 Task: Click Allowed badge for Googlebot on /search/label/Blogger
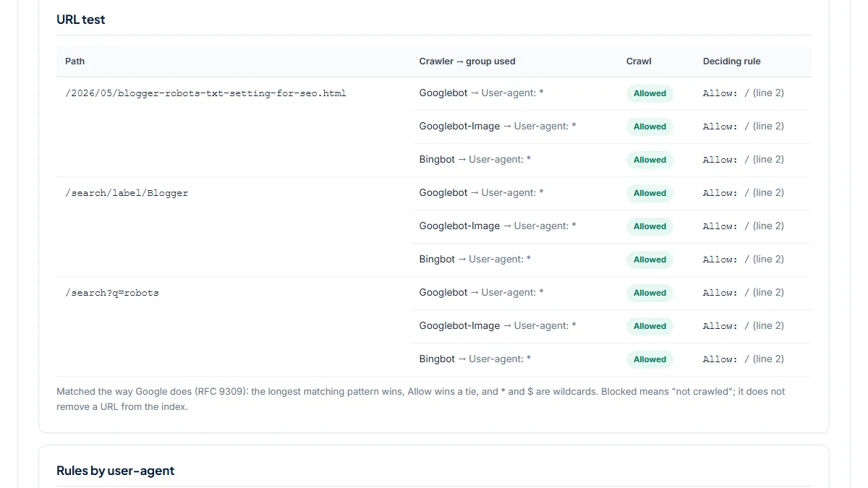(x=650, y=193)
